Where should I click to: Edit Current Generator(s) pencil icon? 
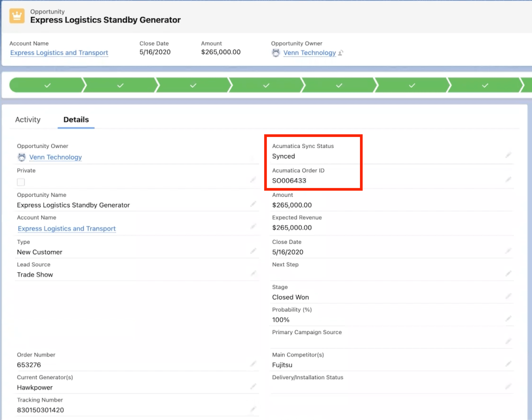(253, 386)
